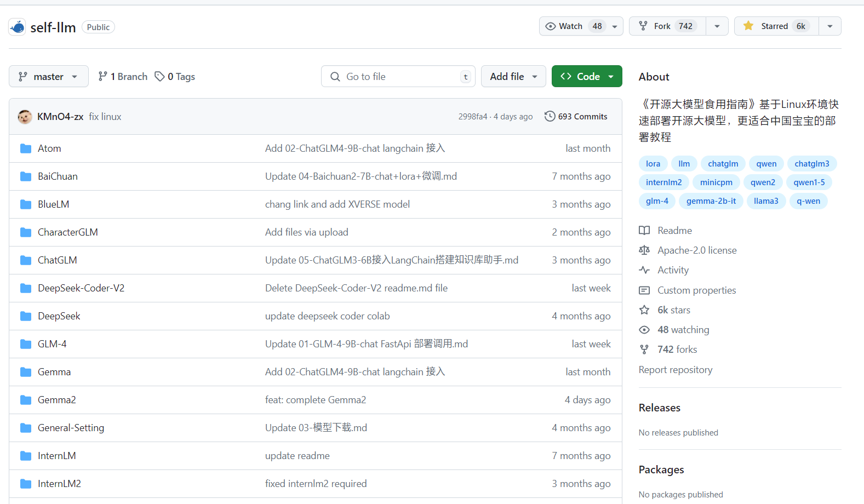The image size is (864, 504).
Task: Click the CharacterGLM folder icon
Action: (26, 232)
